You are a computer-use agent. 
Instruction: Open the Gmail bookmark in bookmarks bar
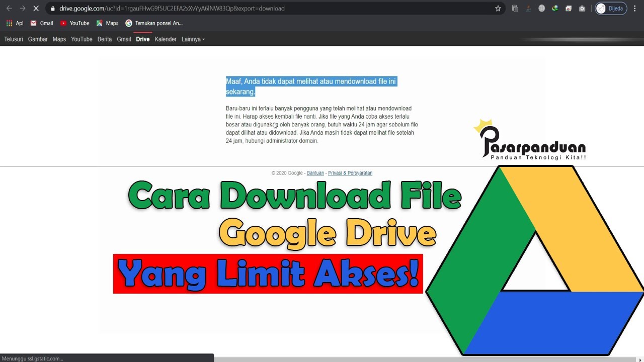42,23
